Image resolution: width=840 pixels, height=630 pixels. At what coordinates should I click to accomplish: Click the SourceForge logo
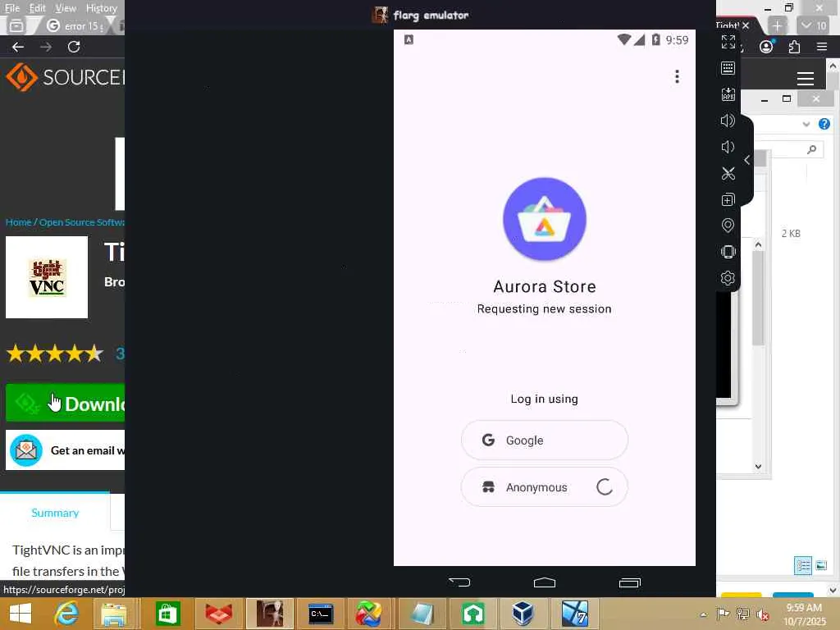point(65,77)
